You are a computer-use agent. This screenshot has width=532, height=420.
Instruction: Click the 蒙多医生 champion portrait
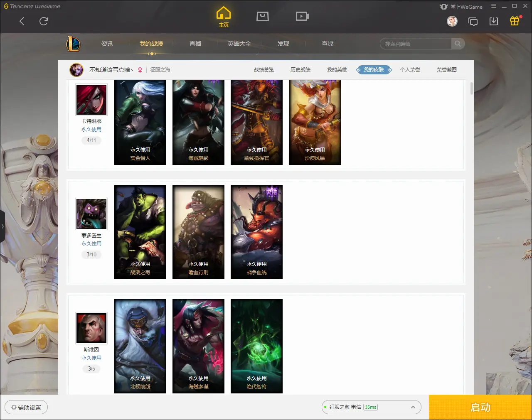tap(91, 214)
